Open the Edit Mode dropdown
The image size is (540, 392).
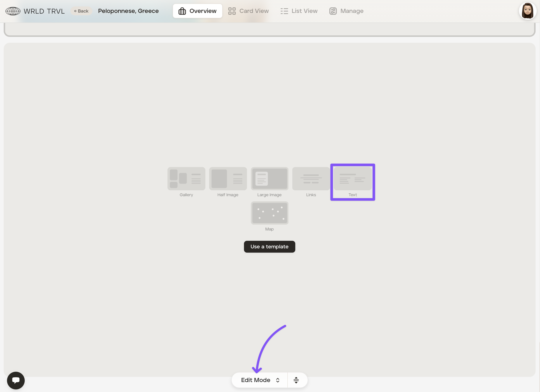click(256, 380)
